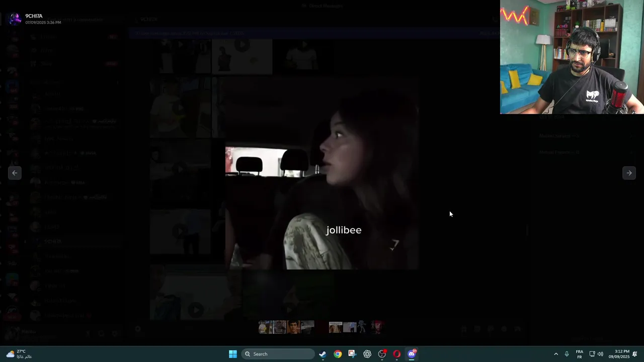Open Opera browser from the taskbar

click(x=397, y=354)
